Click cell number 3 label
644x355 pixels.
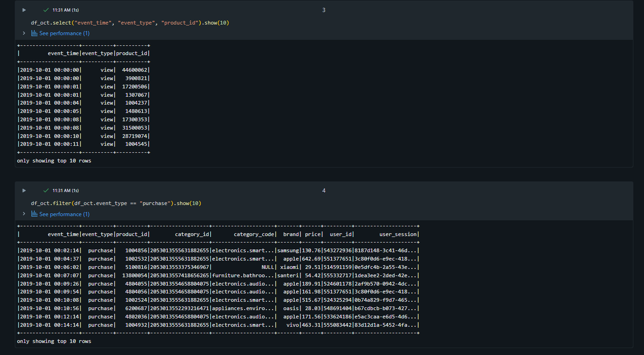click(324, 10)
